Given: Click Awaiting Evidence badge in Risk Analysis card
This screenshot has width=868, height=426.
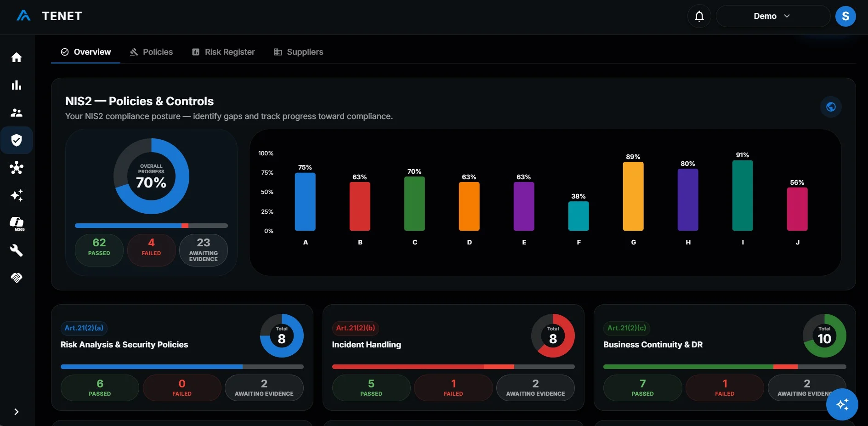Looking at the screenshot, I should (264, 388).
